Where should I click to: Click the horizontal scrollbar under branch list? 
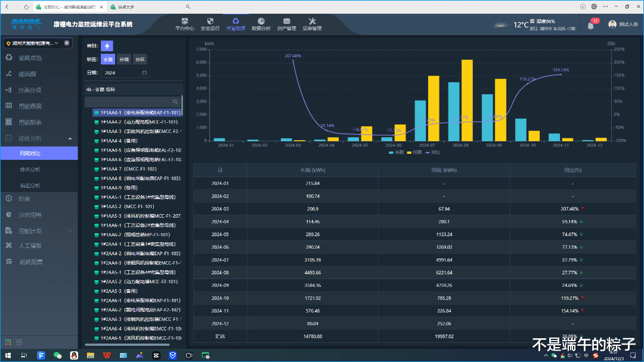[x=127, y=345]
